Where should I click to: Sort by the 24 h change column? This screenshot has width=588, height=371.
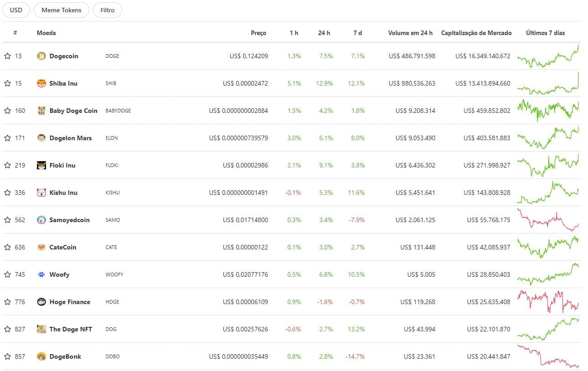[324, 33]
